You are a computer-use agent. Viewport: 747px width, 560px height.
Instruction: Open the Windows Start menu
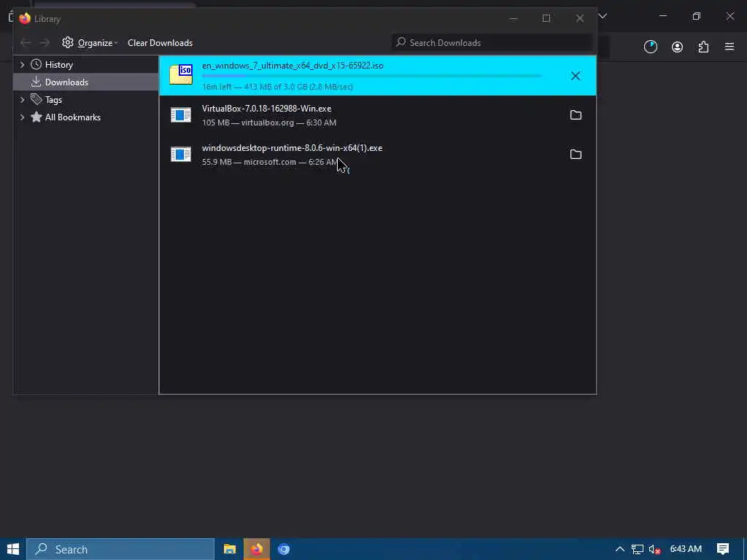(x=13, y=549)
